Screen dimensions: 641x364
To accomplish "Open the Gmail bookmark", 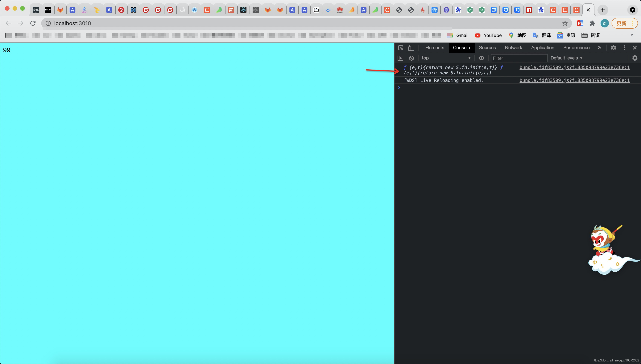I will click(458, 35).
